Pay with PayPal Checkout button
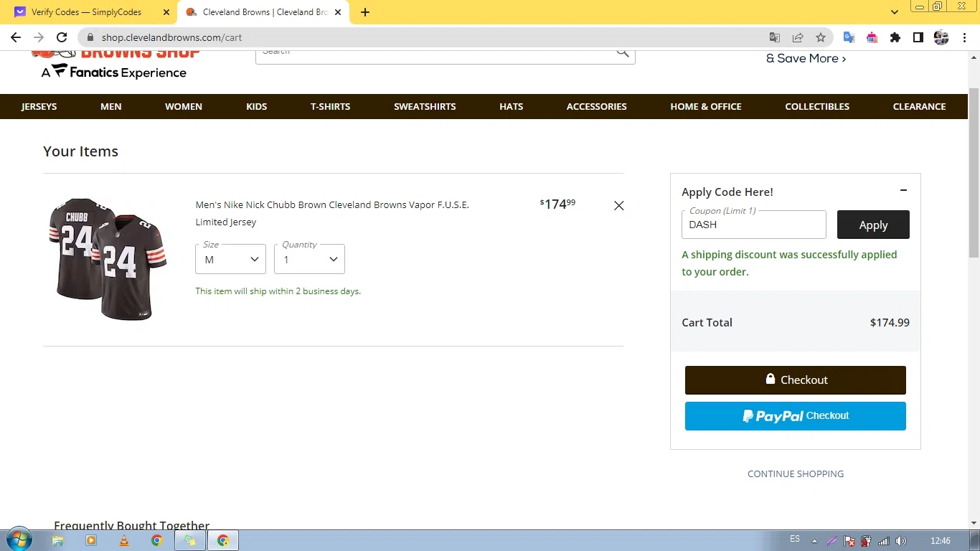This screenshot has height=551, width=980. [796, 416]
